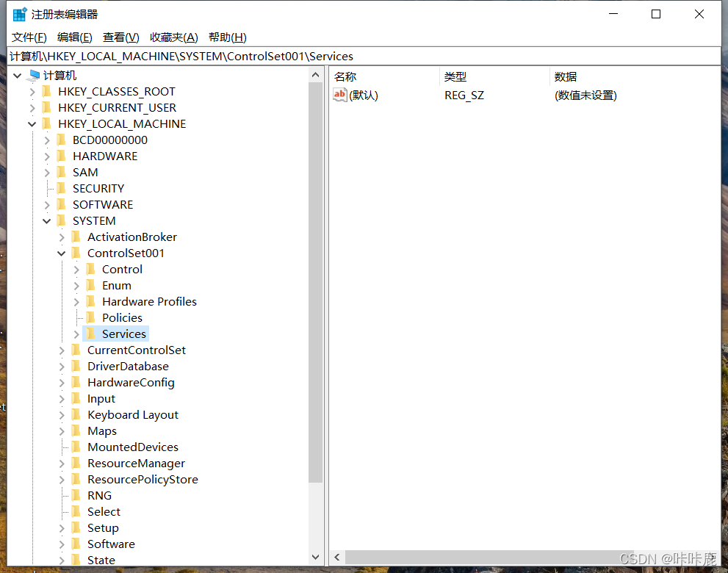Expand the Maps key
The image size is (728, 573).
62,431
